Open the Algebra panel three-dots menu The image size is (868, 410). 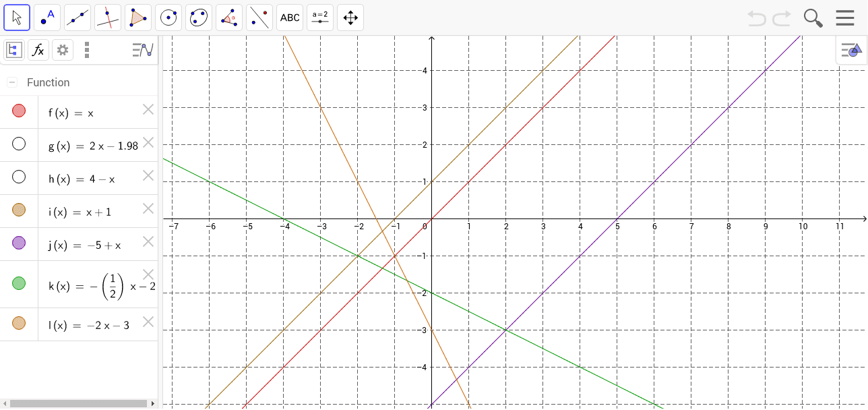87,49
